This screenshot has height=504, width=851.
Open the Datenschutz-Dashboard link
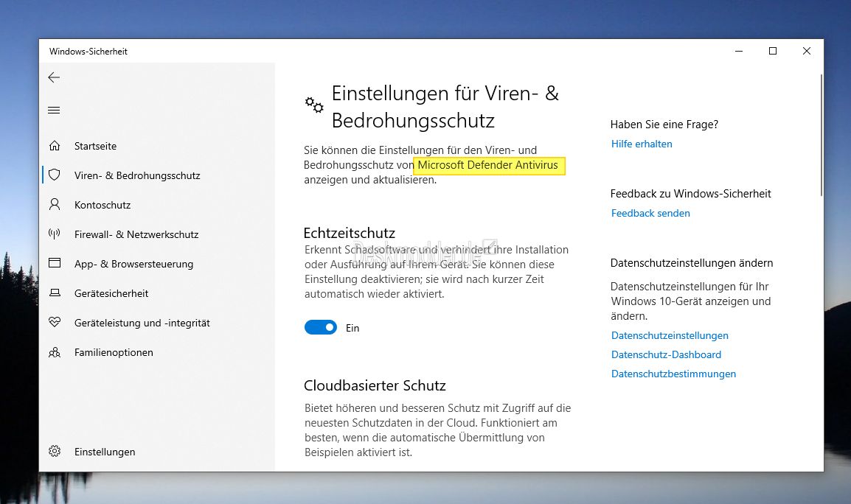pyautogui.click(x=666, y=354)
